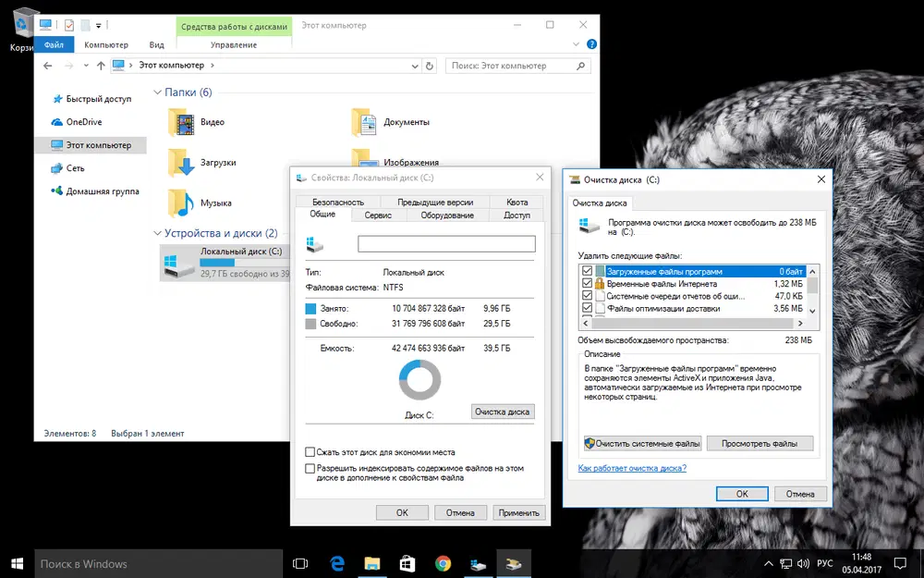The image size is (924, 578).
Task: Click the Windows search box on taskbar
Action: point(159,564)
